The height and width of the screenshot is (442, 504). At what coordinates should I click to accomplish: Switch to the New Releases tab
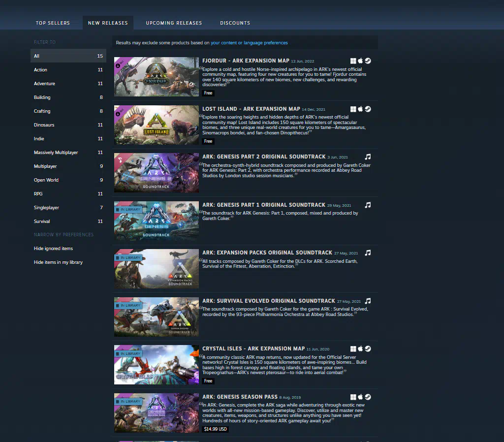108,23
